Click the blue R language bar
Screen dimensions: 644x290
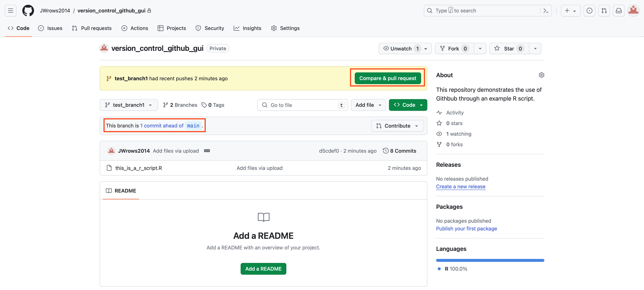coord(490,260)
